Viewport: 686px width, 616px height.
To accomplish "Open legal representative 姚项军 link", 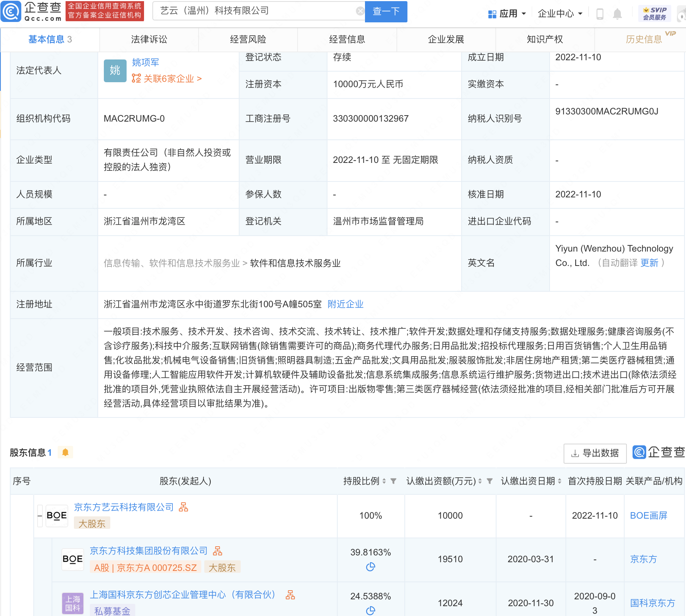I will (x=146, y=63).
